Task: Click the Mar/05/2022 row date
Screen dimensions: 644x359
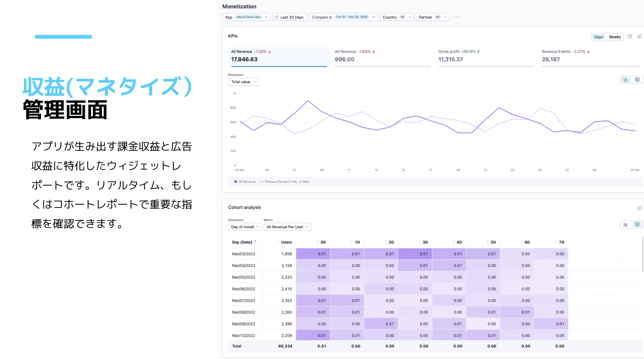Action: coord(244,277)
